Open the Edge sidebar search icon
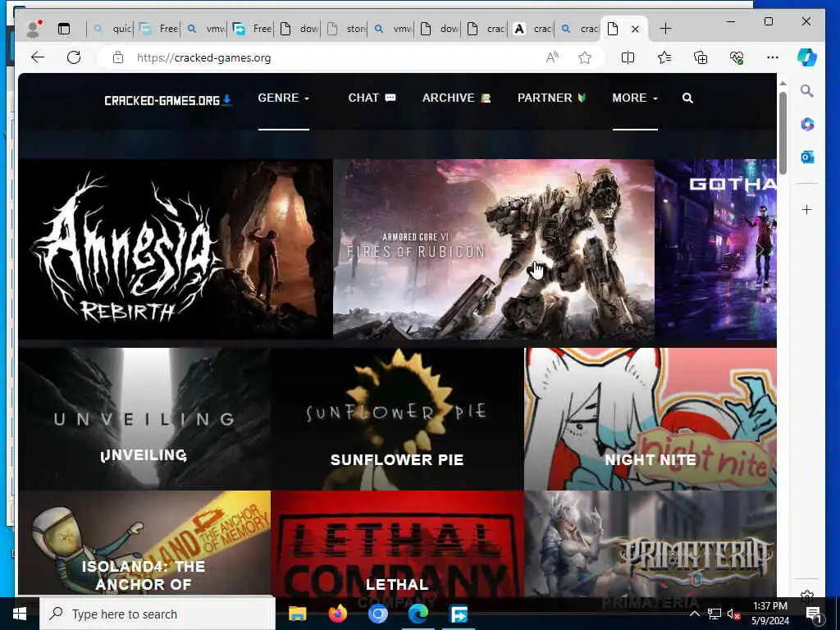Screen dimensions: 840x630 coord(807,91)
